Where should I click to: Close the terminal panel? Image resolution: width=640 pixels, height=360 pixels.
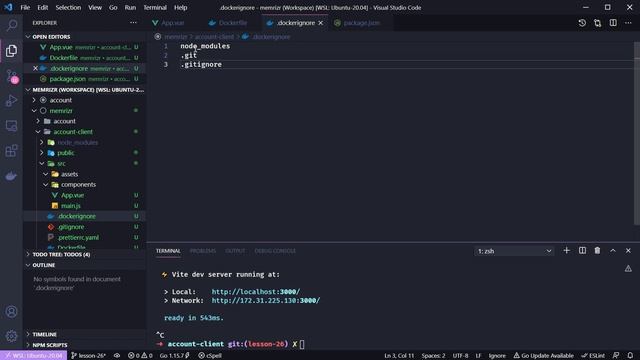[x=628, y=251]
